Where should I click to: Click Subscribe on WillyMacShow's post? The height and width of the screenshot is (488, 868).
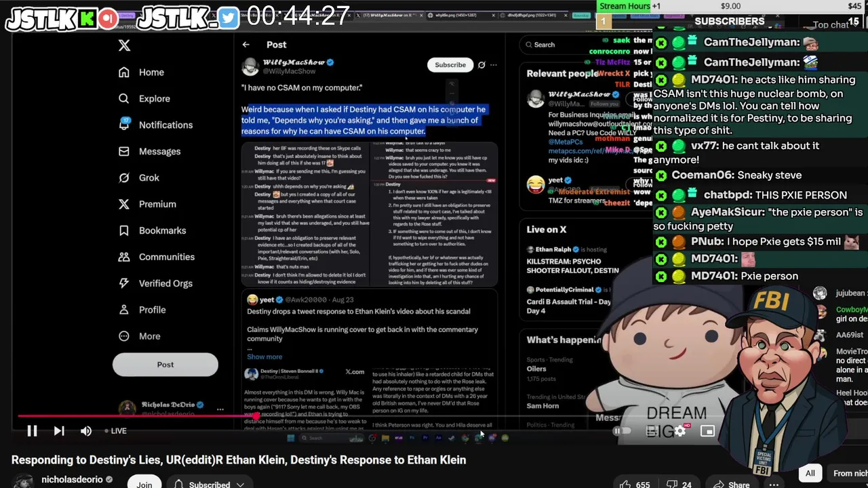(x=450, y=65)
